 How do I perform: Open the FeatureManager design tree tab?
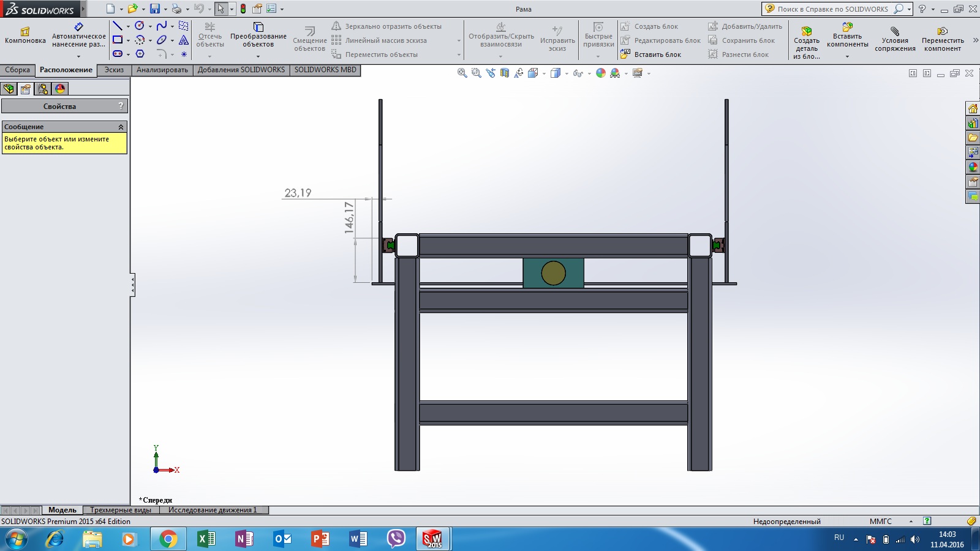point(9,89)
